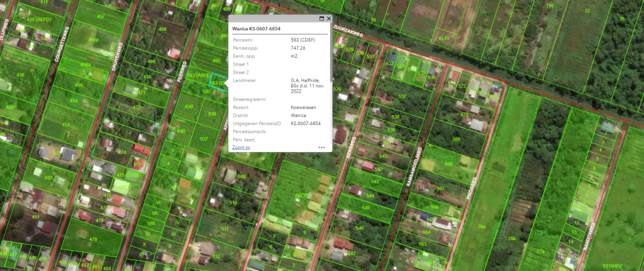Pick parcel 453 west of Druivenweg
This screenshot has width=644, height=271.
66,124
